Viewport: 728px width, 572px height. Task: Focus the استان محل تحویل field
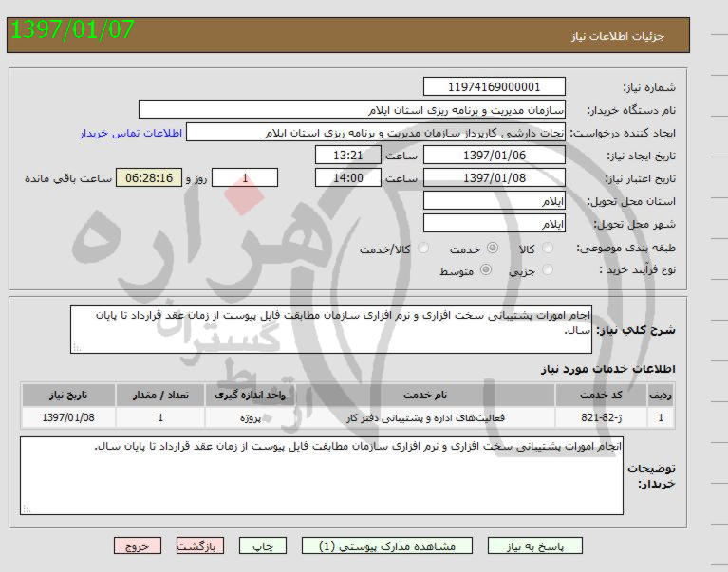coord(494,201)
